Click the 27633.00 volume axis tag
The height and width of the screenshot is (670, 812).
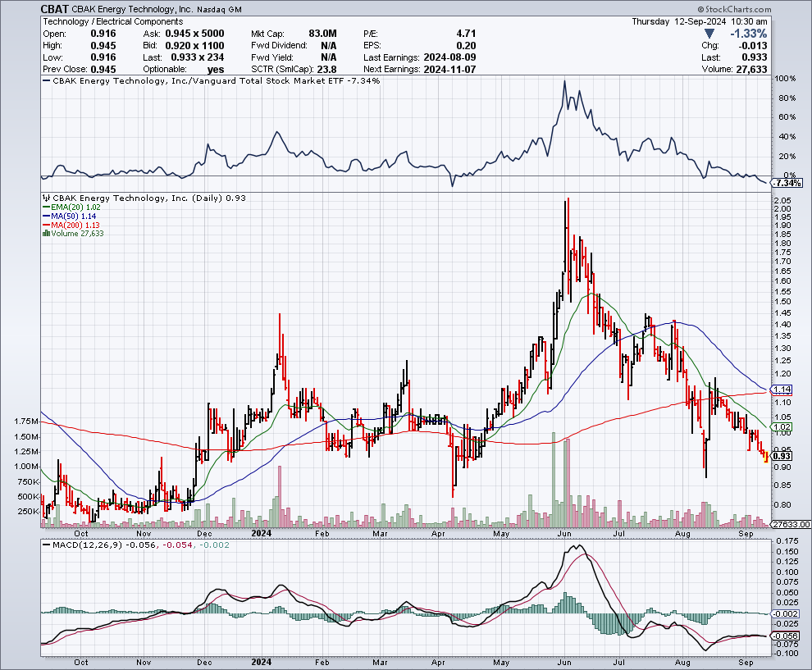791,525
